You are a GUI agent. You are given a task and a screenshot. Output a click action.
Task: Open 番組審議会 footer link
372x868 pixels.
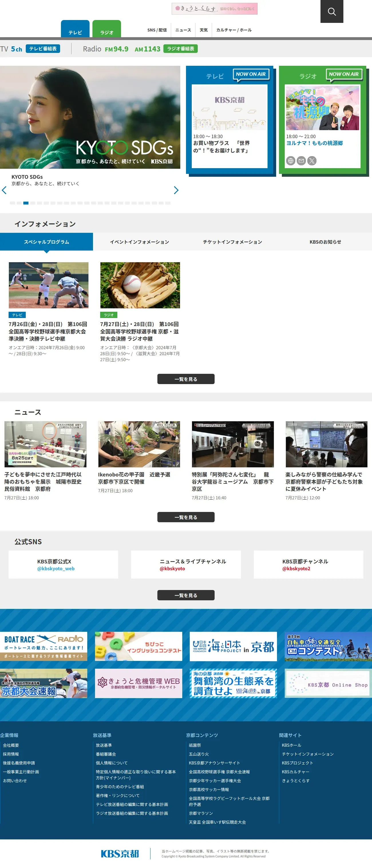coord(106,754)
